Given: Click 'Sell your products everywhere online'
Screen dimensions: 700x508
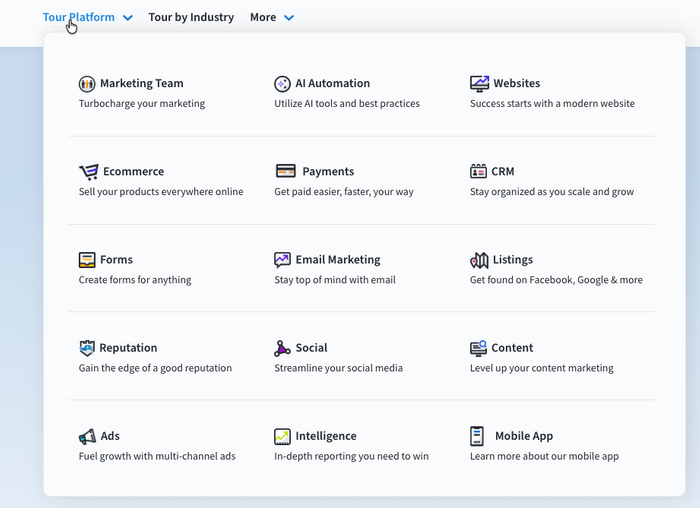Looking at the screenshot, I should click(x=161, y=192).
